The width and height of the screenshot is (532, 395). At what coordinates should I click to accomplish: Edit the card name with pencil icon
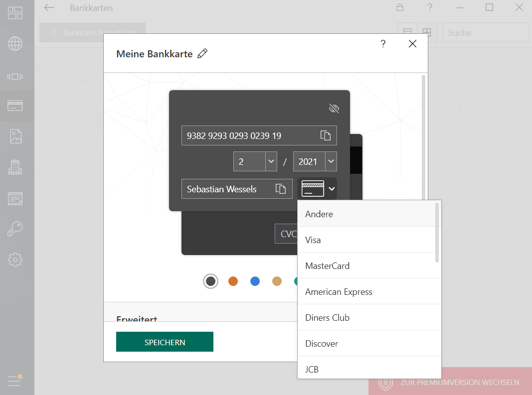click(202, 54)
